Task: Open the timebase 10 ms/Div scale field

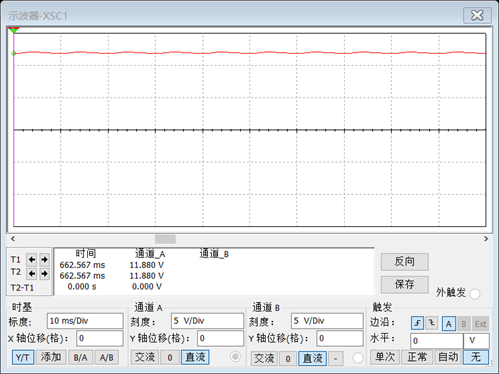Action: [x=85, y=321]
